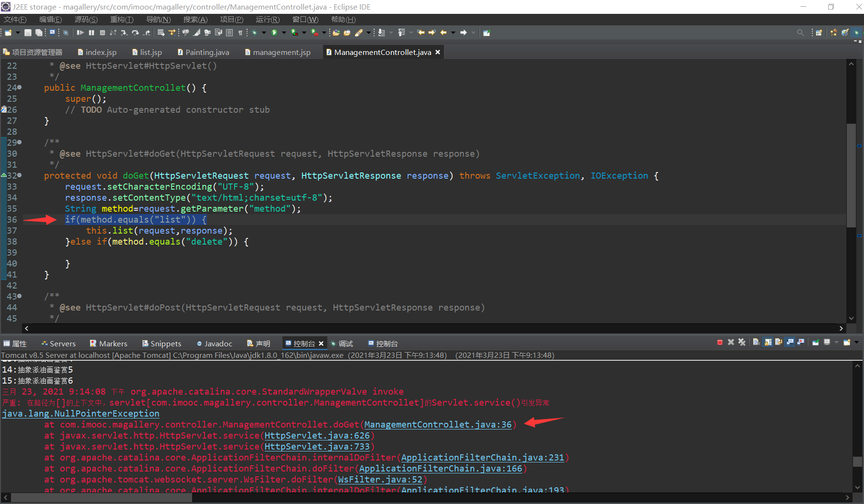
Task: Toggle Pin Console button
Action: coord(816,343)
